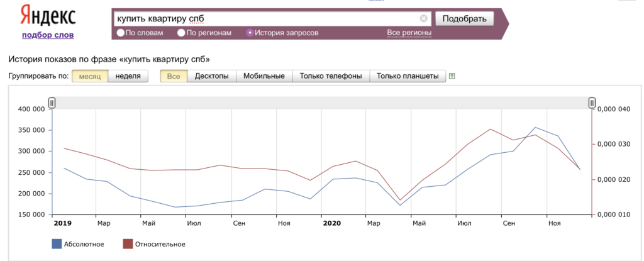Toggle the blue Абсолютное legend swatch

57,244
